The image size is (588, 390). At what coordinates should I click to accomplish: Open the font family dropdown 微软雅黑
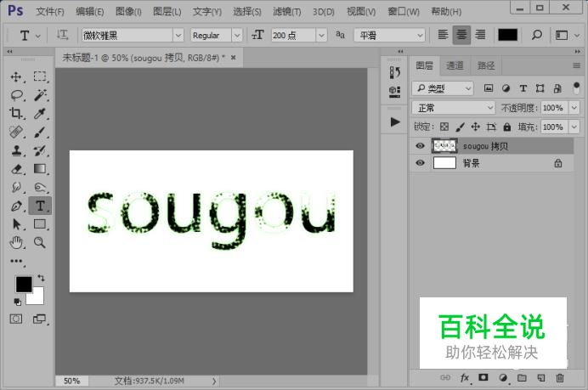coord(178,35)
